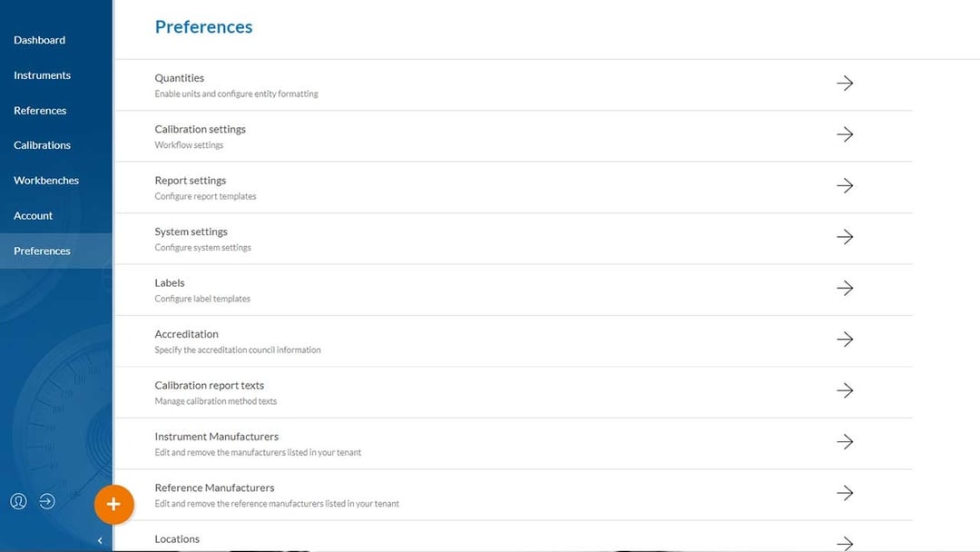Open Workbenches from the sidebar
The height and width of the screenshot is (552, 980).
pyautogui.click(x=46, y=181)
